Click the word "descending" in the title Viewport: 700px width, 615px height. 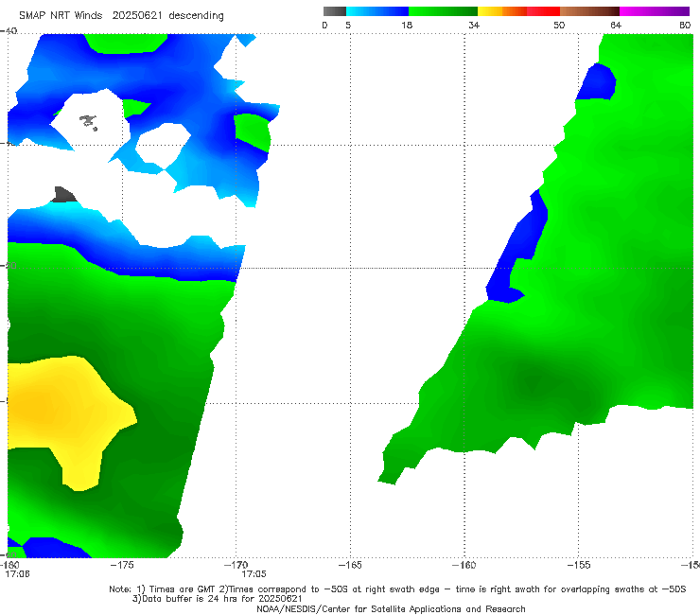tap(197, 16)
